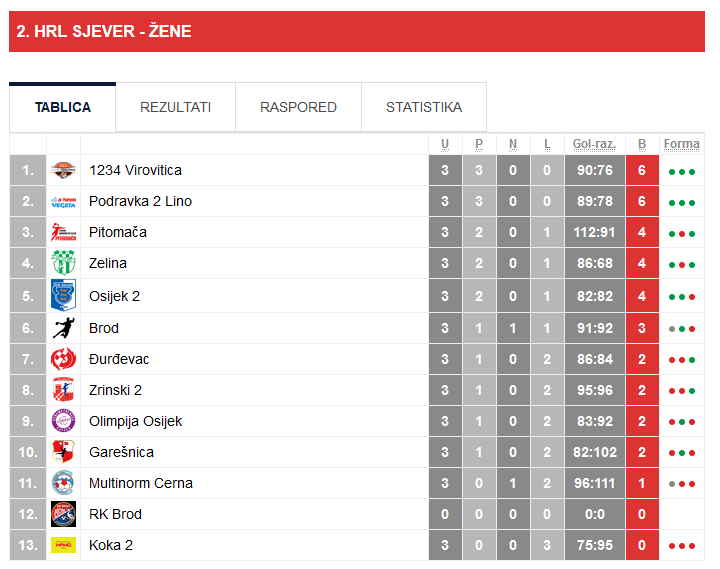The height and width of the screenshot is (569, 720).
Task: Click the Forma column header
Action: (682, 144)
